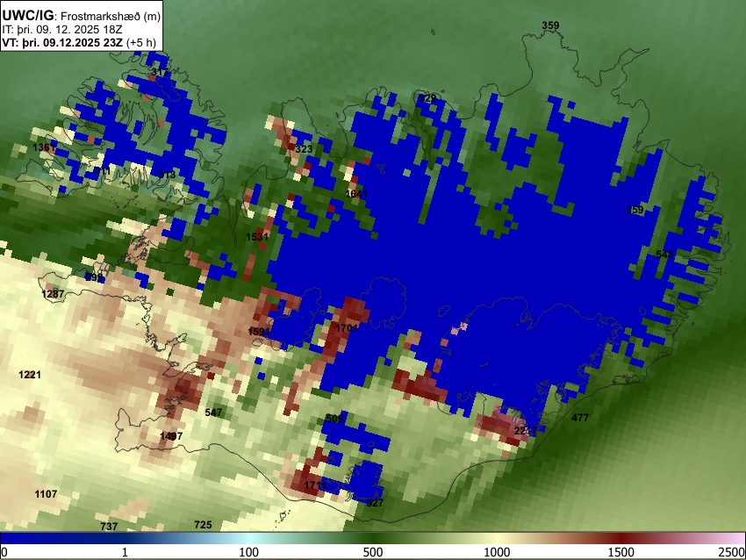
Task: Click the map value label "1107"
Action: click(x=46, y=494)
